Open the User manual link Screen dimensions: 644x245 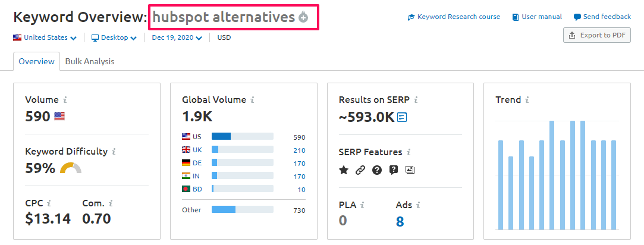click(x=537, y=17)
